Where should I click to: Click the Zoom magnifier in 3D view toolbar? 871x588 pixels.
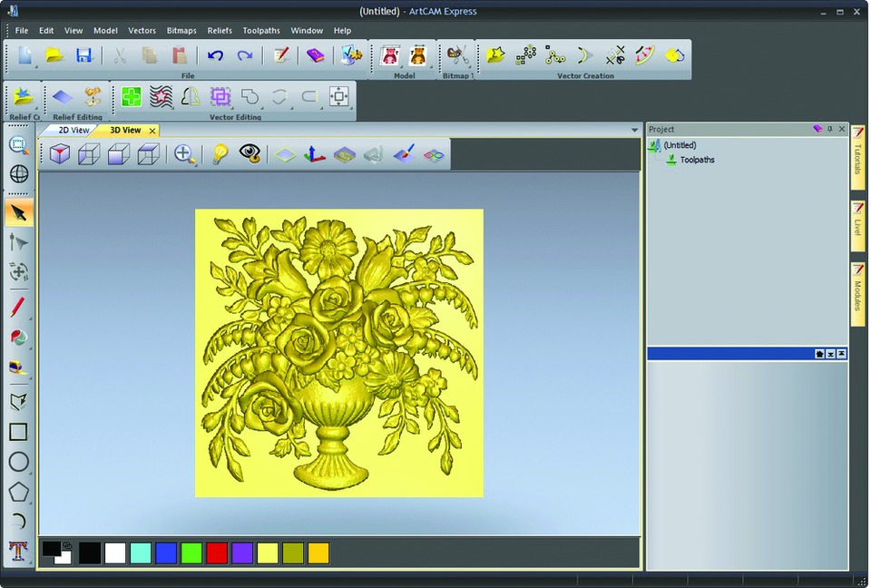tap(184, 154)
